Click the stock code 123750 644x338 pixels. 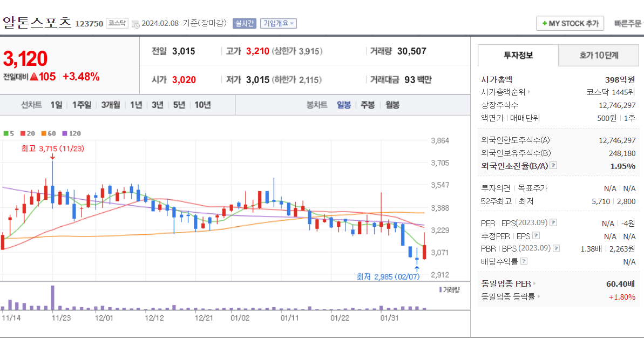click(89, 24)
